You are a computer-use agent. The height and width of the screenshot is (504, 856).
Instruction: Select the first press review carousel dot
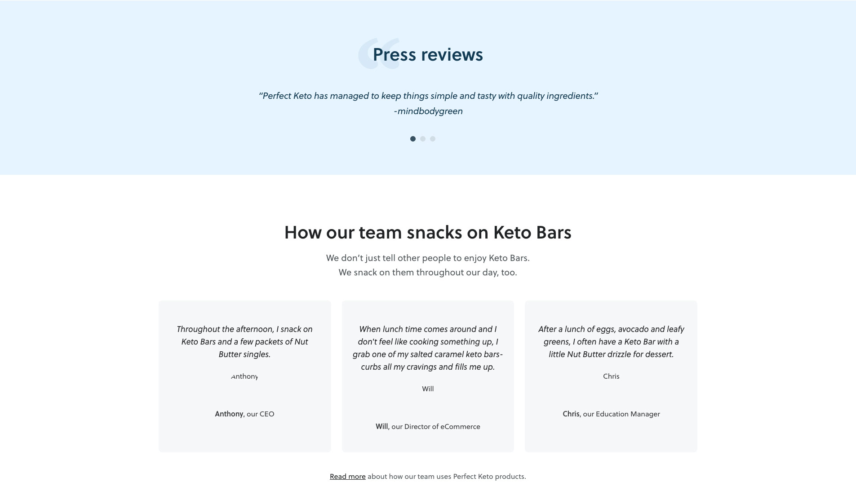pos(412,139)
